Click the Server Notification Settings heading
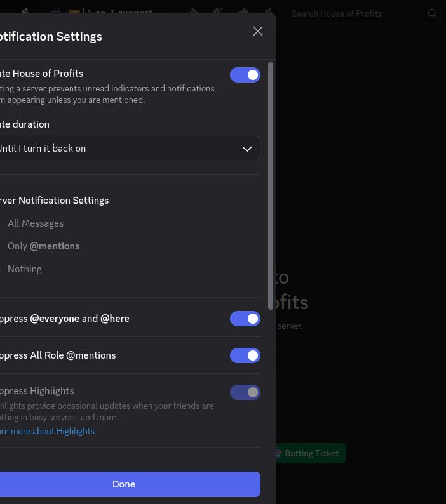This screenshot has height=504, width=446. tap(55, 200)
